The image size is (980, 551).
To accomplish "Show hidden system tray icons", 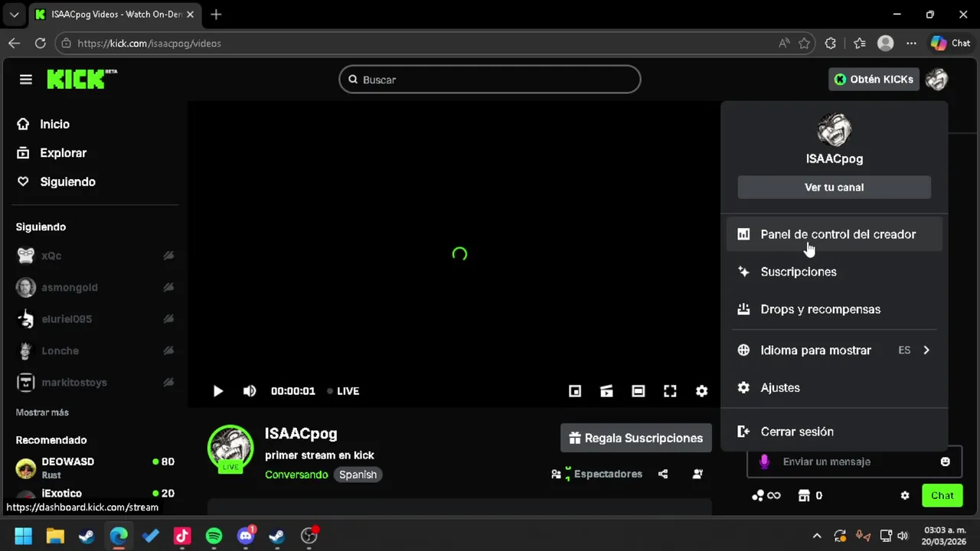I will click(x=817, y=536).
